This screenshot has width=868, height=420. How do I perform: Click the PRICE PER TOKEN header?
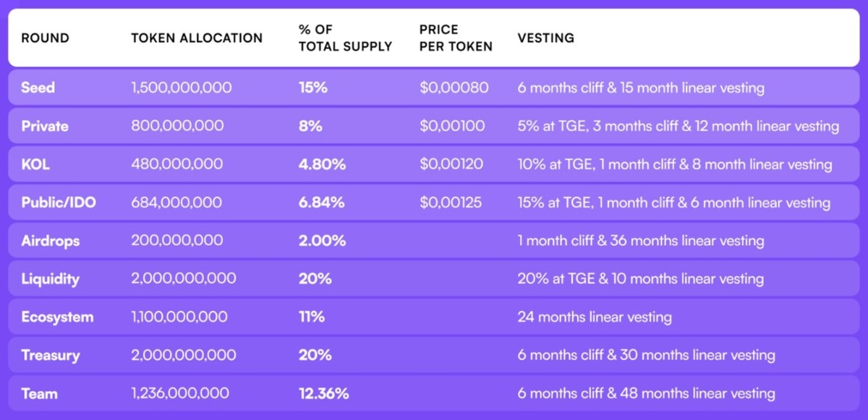456,38
